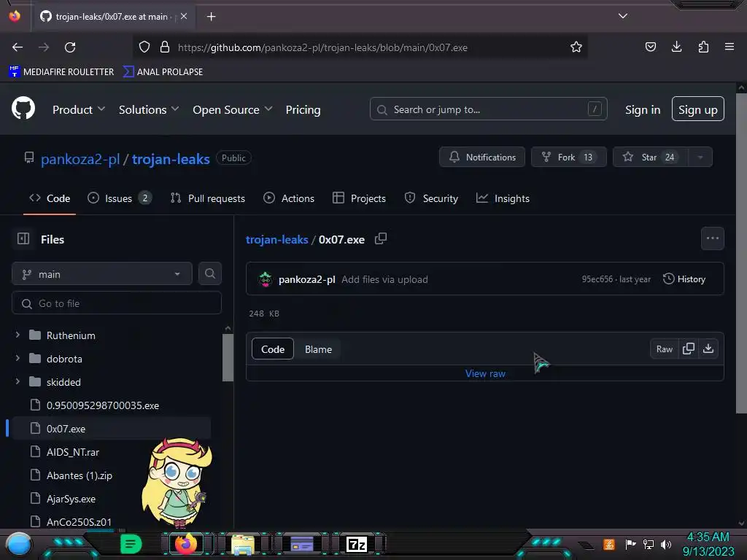The image size is (747, 560).
Task: Expand the Product menu
Action: pyautogui.click(x=79, y=109)
